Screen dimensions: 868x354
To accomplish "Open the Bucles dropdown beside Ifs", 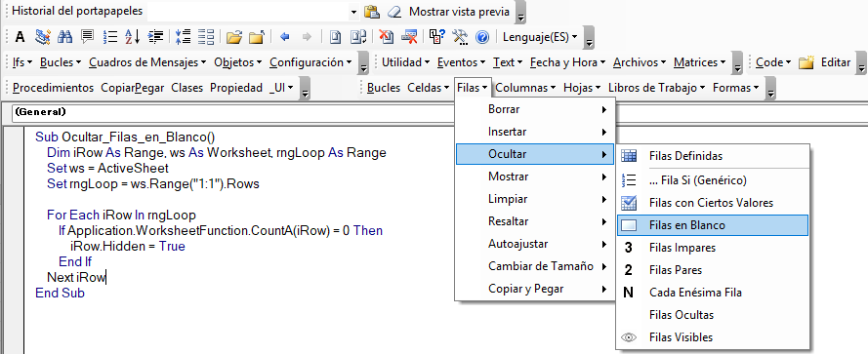I will click(x=61, y=62).
